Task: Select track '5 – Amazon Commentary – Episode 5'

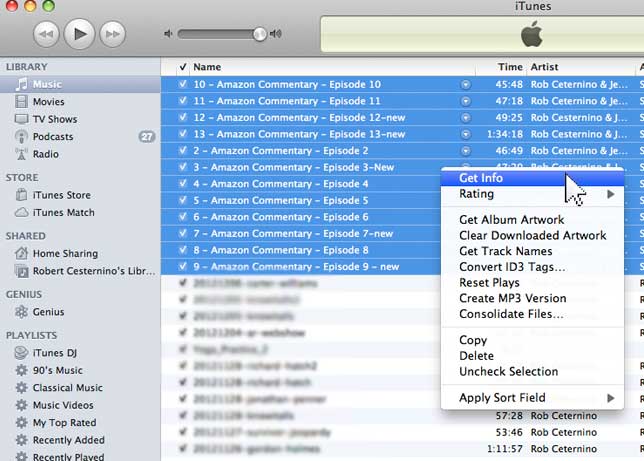Action: click(x=281, y=201)
